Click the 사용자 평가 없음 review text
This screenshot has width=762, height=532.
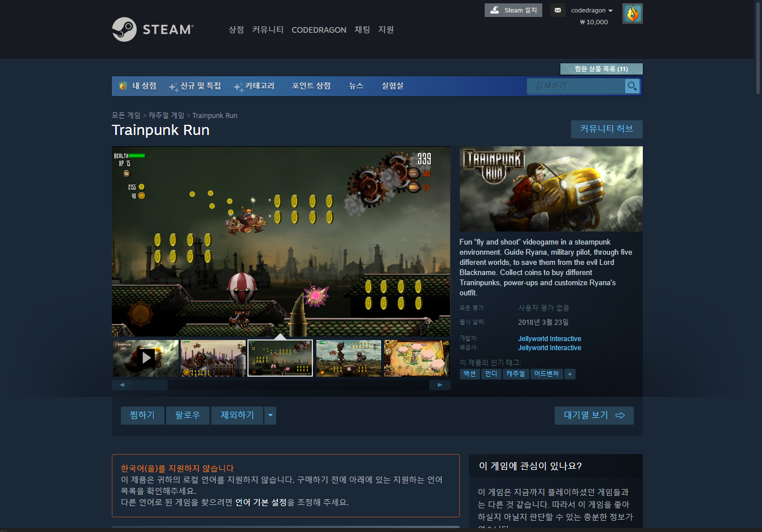tap(543, 308)
